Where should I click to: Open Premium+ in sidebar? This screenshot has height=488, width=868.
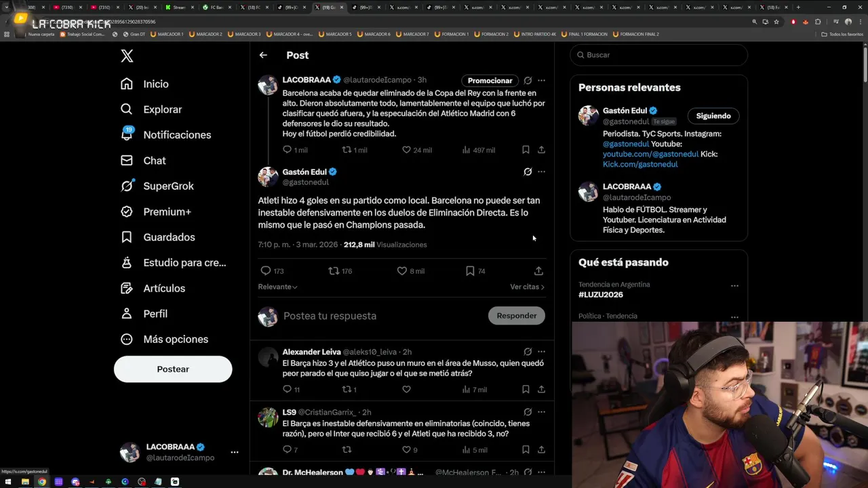click(155, 211)
